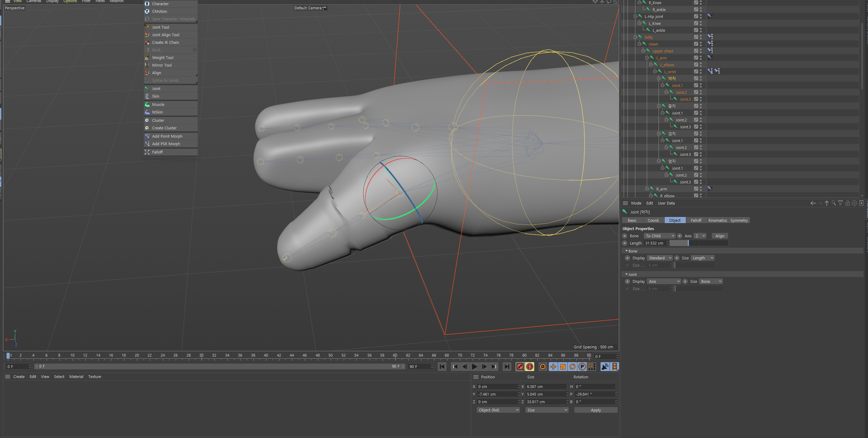This screenshot has height=438, width=868.
Task: Collapse the Bone section
Action: (627, 251)
